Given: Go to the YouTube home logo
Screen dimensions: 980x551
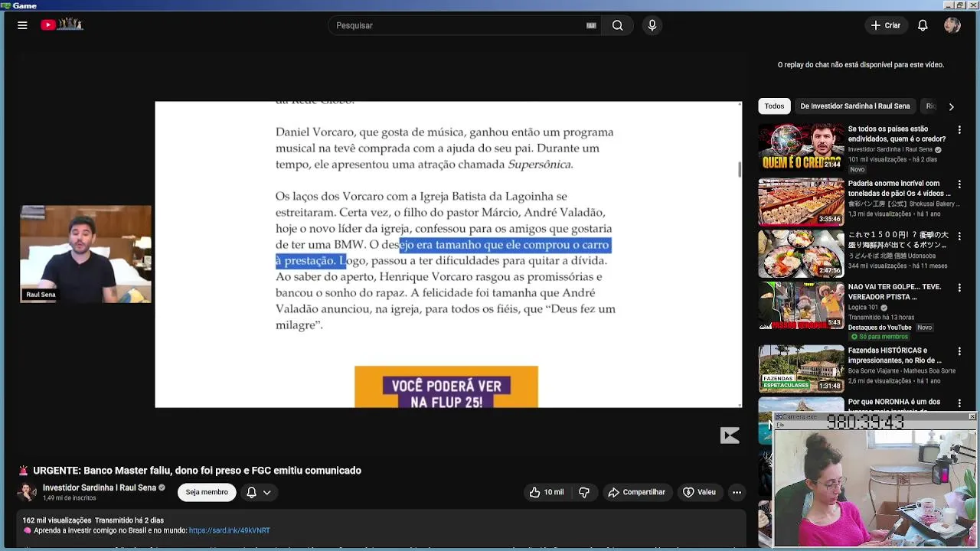Looking at the screenshot, I should click(62, 24).
